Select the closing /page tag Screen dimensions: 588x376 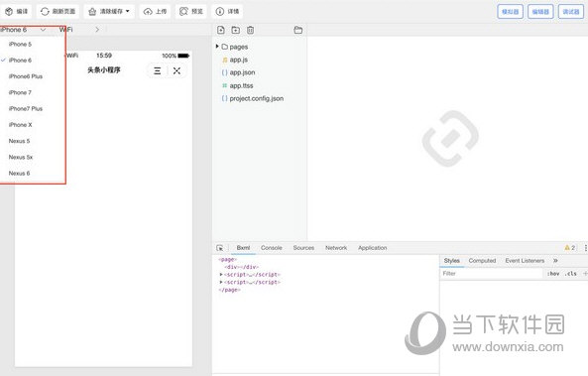pos(229,290)
